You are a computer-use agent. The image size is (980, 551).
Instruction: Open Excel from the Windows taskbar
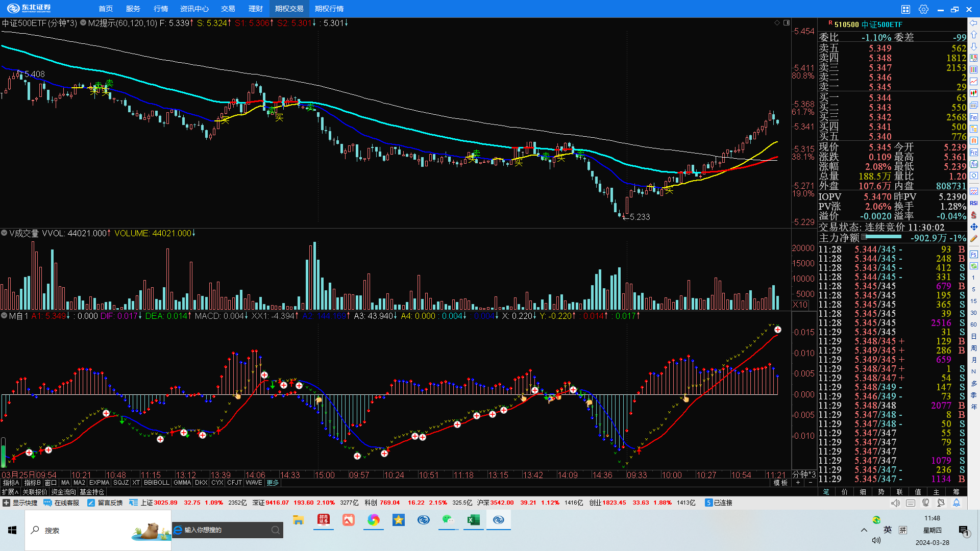pos(473,520)
